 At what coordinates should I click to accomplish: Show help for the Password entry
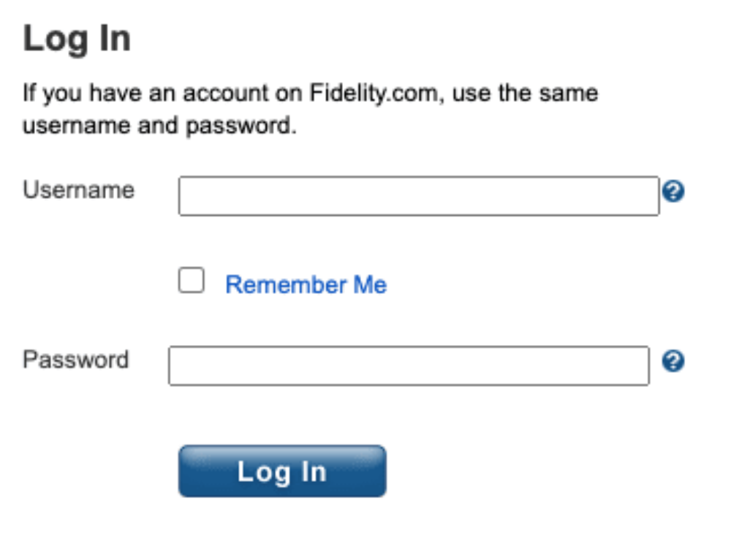673,361
